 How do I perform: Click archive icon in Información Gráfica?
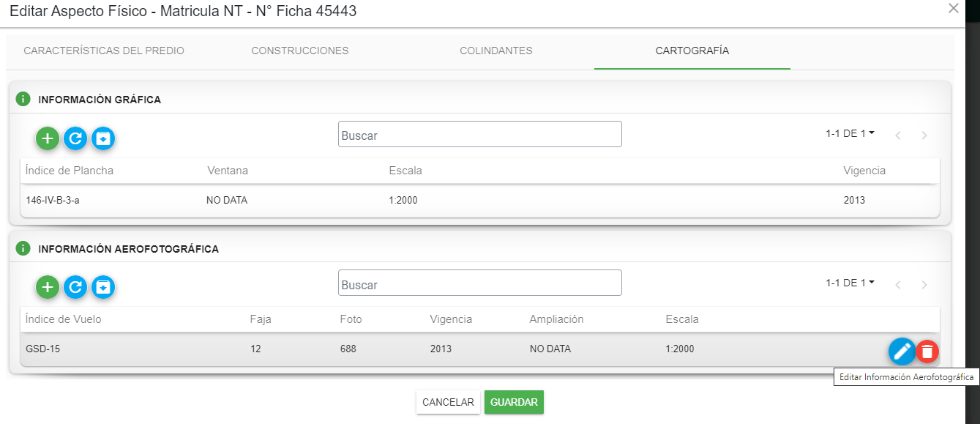click(x=104, y=138)
